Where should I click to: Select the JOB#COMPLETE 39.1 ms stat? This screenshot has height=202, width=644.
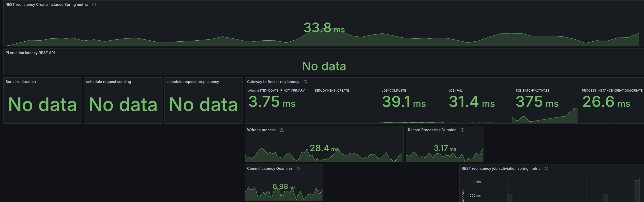click(404, 102)
